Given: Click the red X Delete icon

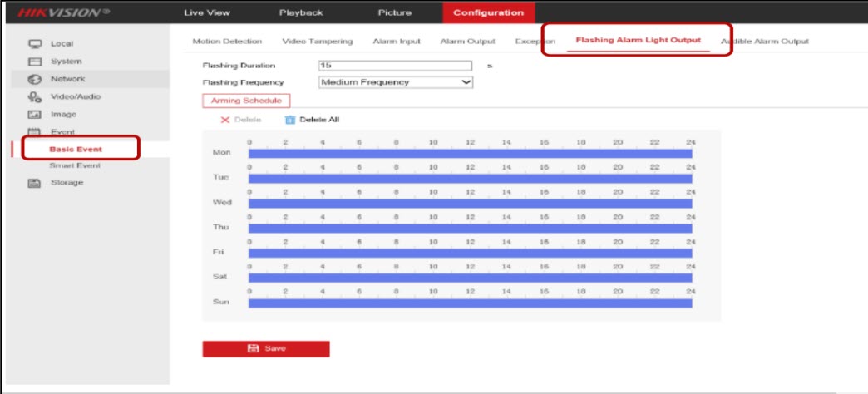Looking at the screenshot, I should click(x=224, y=120).
